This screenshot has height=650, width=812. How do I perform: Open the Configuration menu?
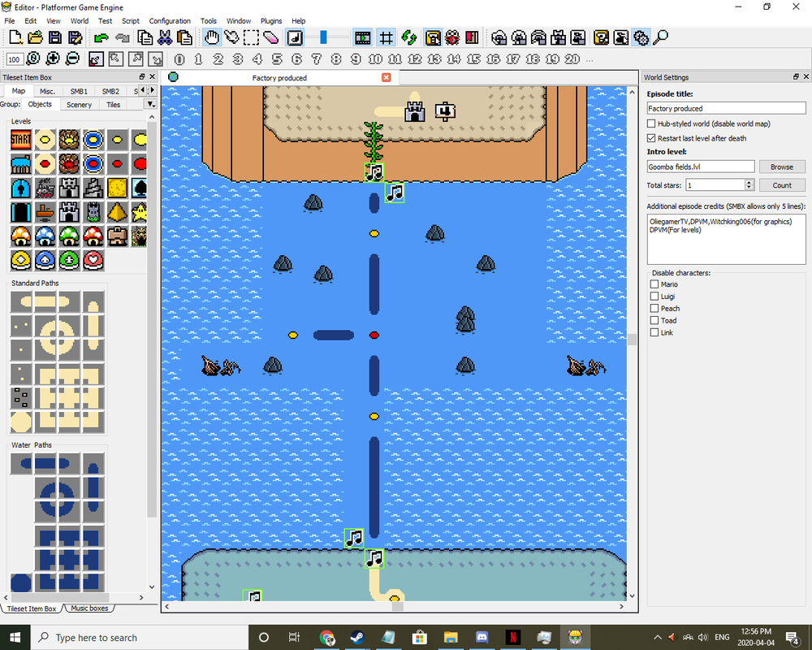[170, 21]
